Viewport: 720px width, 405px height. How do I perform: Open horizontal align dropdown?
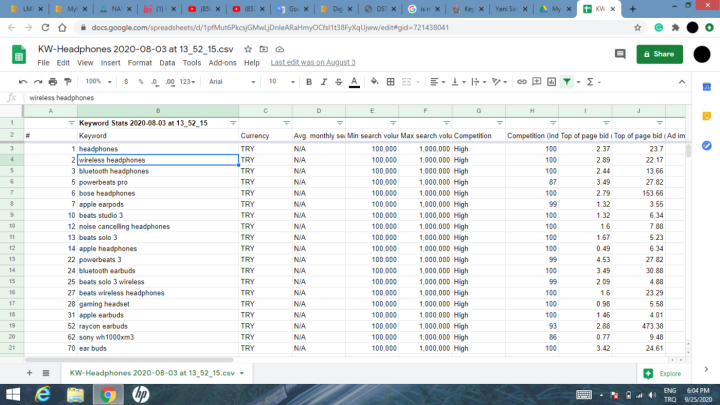[x=438, y=82]
